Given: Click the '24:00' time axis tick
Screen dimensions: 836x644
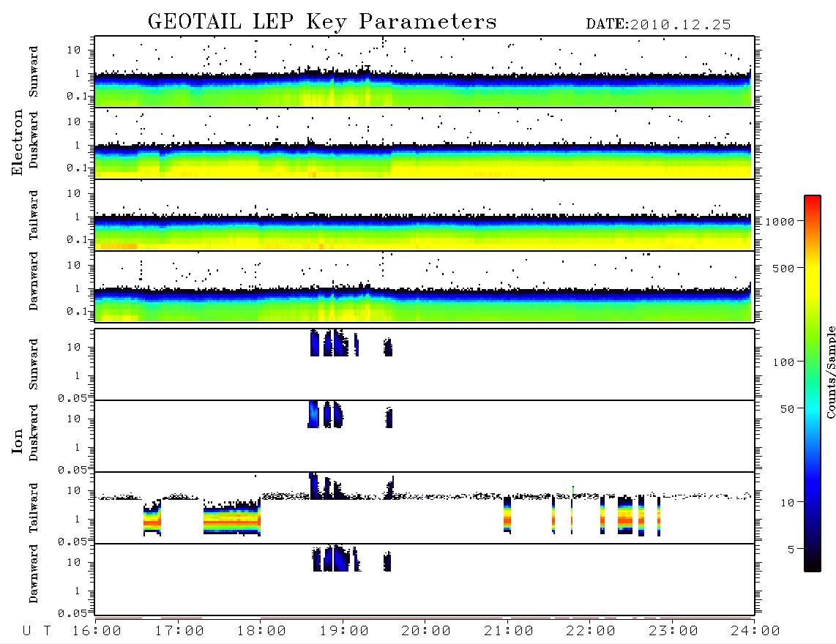Looking at the screenshot, I should pos(755,631).
